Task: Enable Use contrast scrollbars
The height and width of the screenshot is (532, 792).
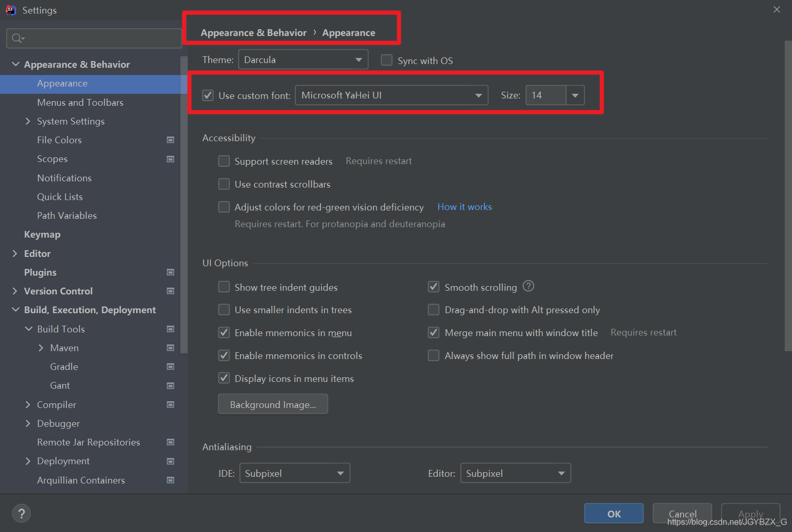Action: (x=224, y=184)
